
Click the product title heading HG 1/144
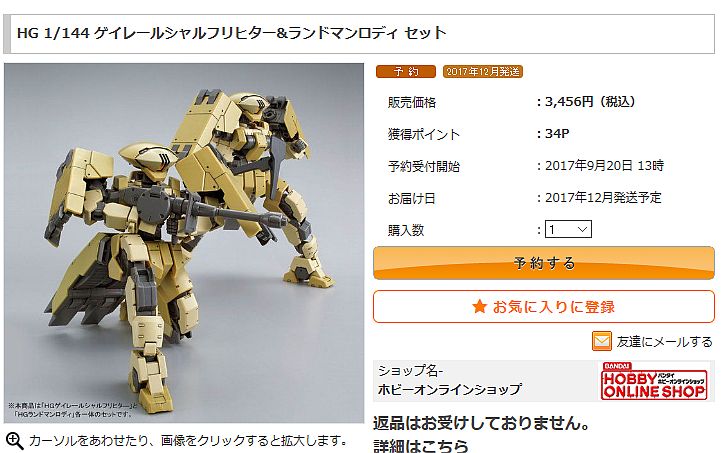(231, 33)
